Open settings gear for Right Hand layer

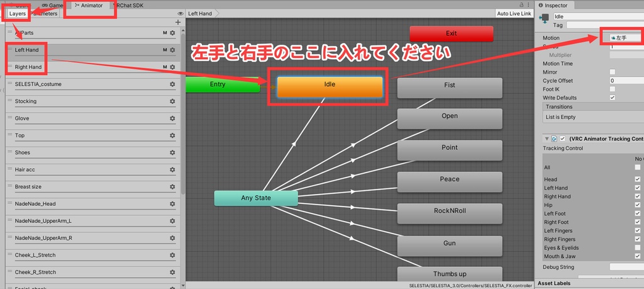172,67
